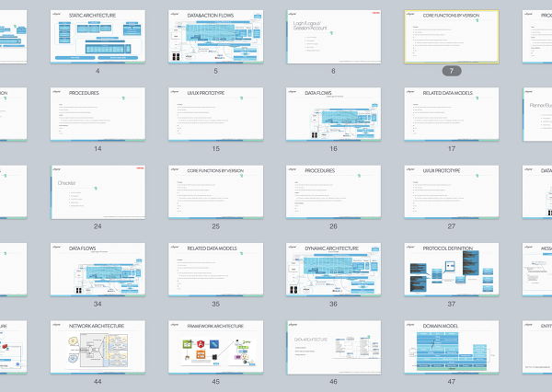The image size is (552, 392).
Task: Choose slide 27 UI/UX Prototype thumbnail
Action: pyautogui.click(x=451, y=192)
